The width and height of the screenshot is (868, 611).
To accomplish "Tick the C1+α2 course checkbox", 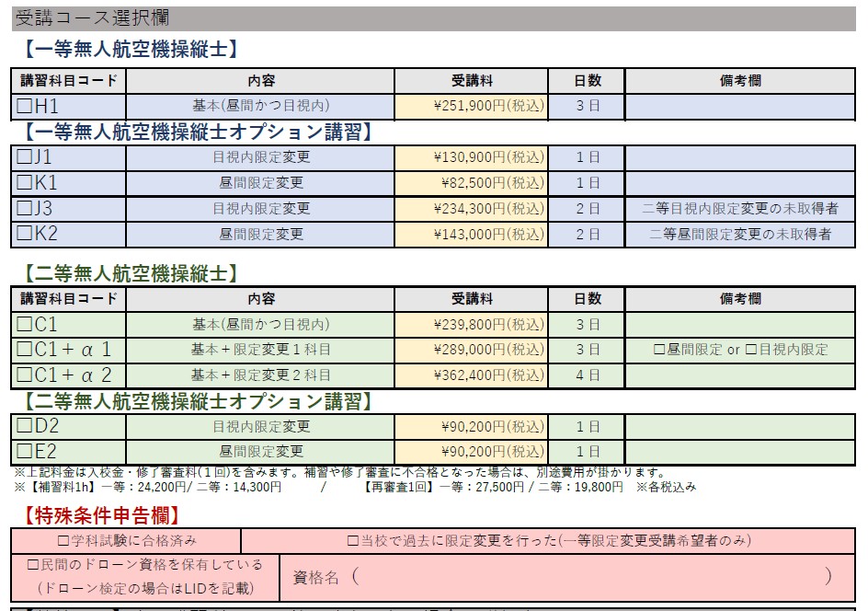I will pyautogui.click(x=25, y=375).
